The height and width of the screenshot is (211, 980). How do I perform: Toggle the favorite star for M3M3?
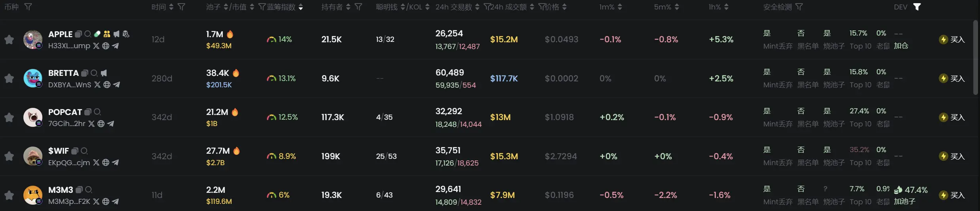9,195
